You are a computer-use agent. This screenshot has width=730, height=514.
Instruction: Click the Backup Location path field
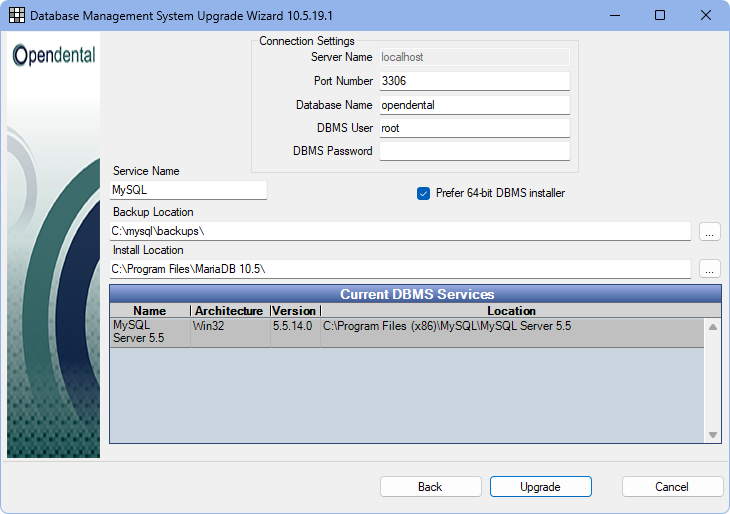[x=400, y=231]
